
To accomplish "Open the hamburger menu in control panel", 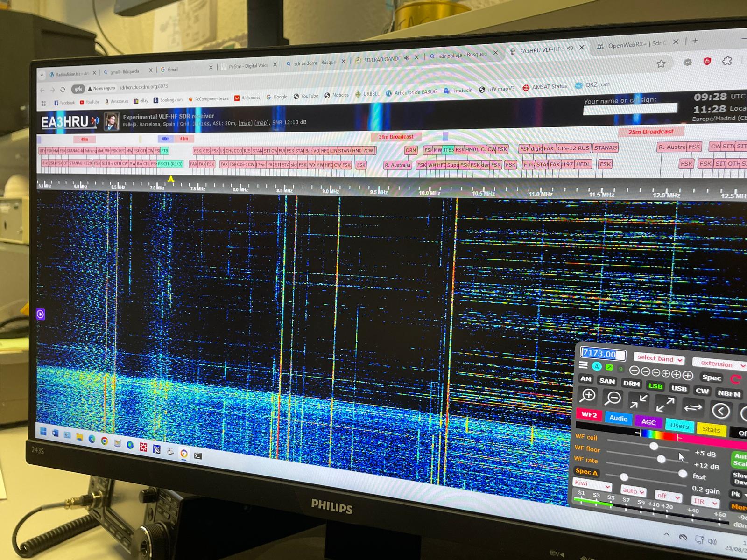I will pyautogui.click(x=584, y=365).
